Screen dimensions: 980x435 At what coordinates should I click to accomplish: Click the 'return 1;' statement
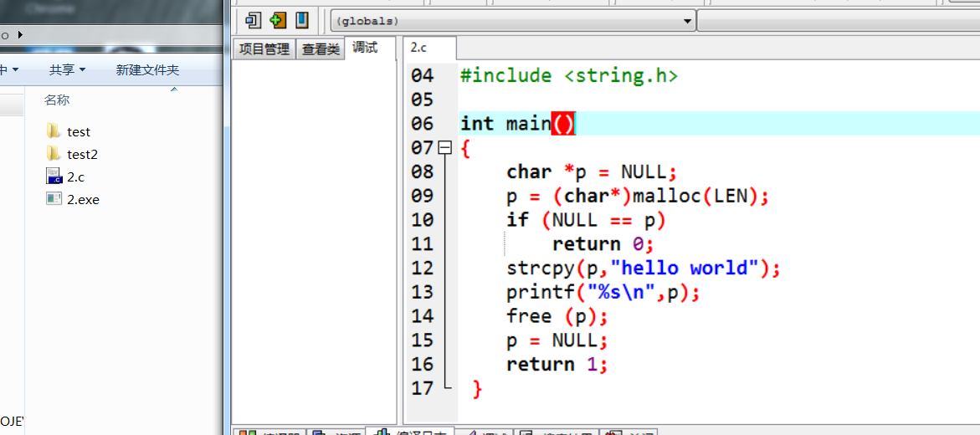557,365
